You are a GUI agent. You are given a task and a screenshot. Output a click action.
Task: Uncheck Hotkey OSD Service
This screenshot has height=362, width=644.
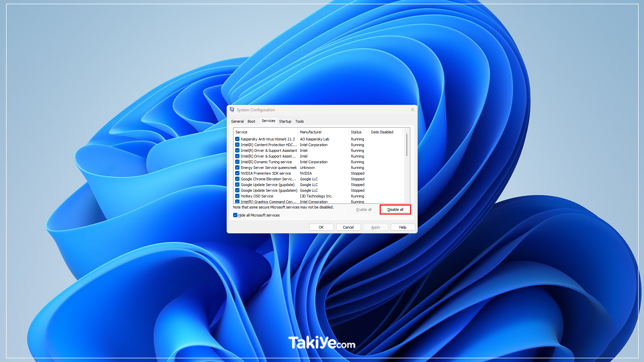(237, 196)
